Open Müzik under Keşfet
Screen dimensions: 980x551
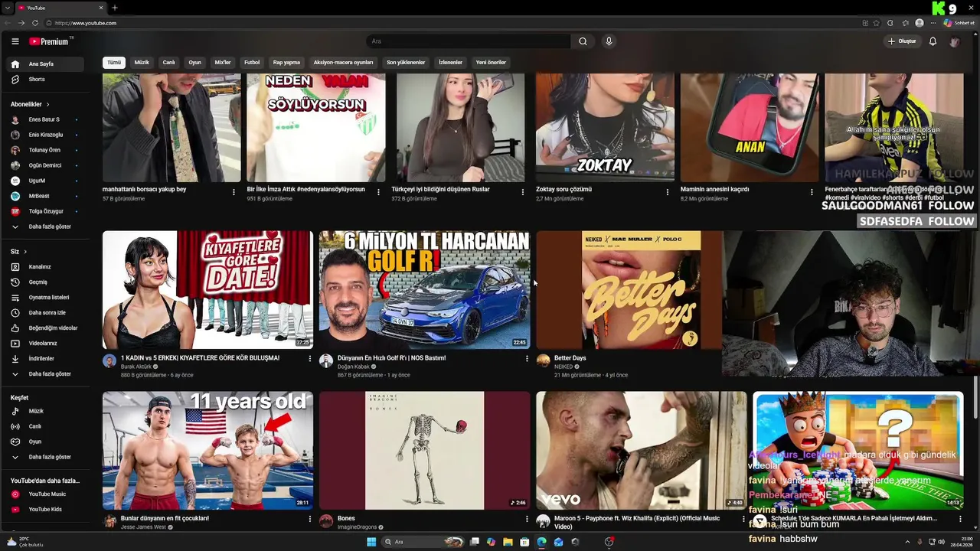pos(46,411)
